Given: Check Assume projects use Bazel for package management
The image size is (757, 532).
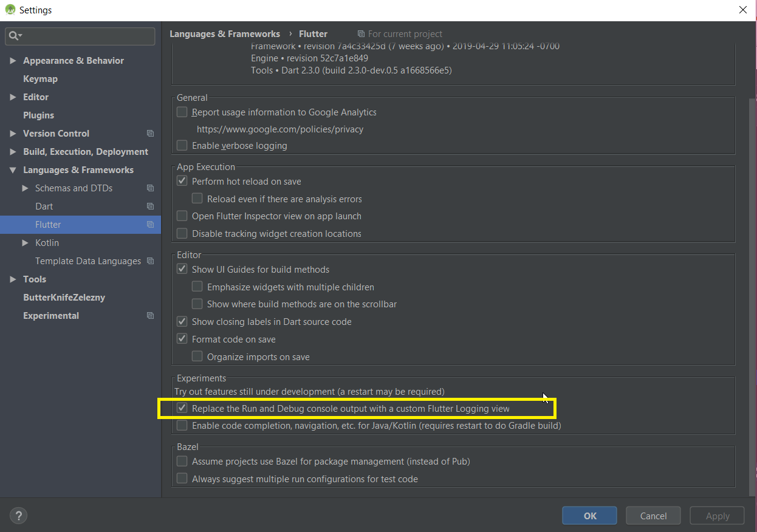Looking at the screenshot, I should [x=182, y=462].
